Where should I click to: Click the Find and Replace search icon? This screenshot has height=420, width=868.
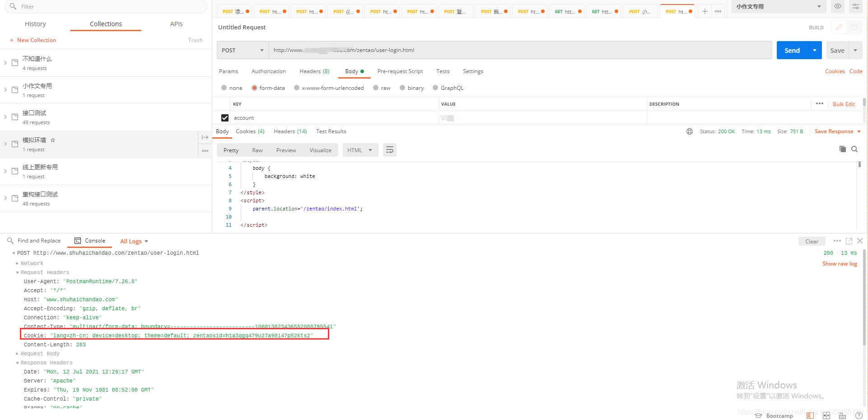pos(10,241)
